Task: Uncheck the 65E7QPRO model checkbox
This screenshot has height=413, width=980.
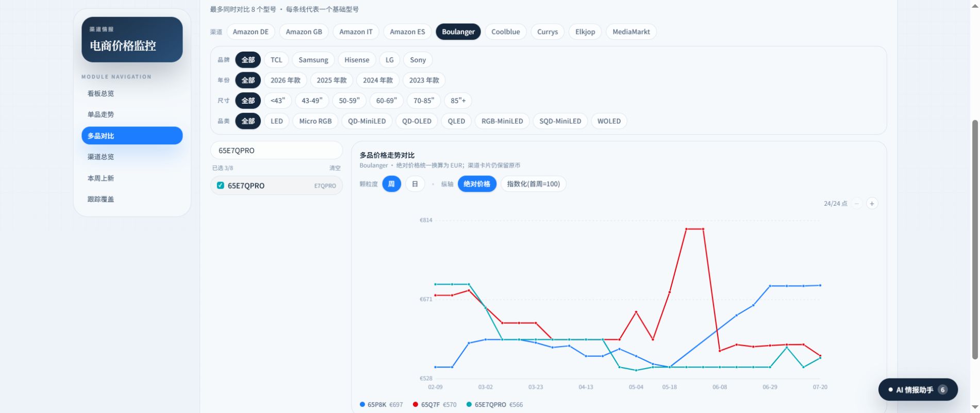Action: point(221,186)
